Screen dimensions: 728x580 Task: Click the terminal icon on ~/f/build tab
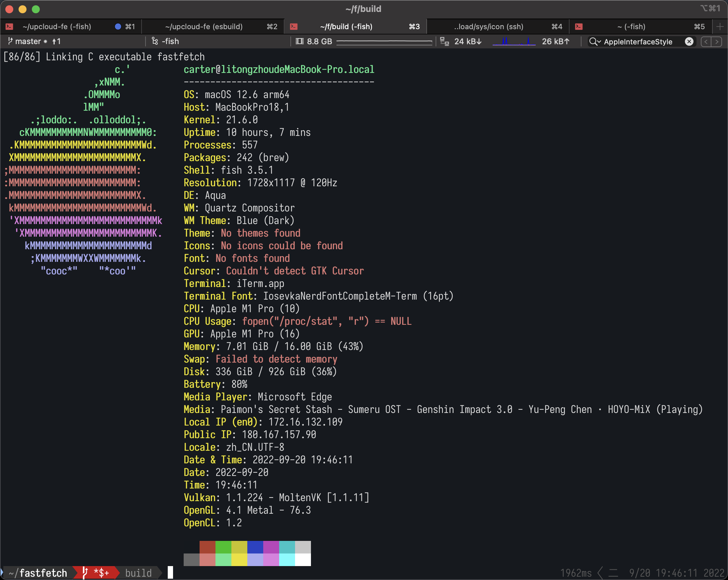point(294,27)
